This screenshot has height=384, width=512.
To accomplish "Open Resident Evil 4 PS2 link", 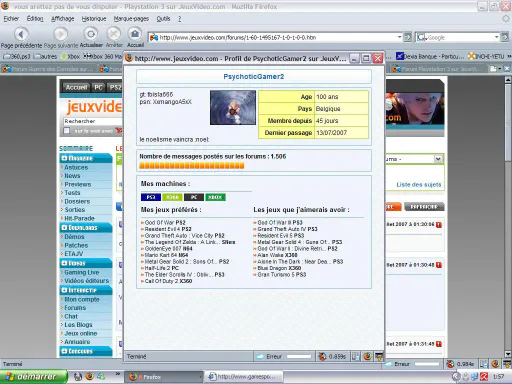I will 168,229.
